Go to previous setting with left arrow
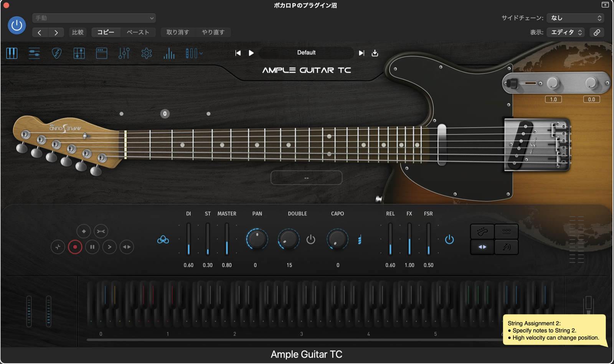The width and height of the screenshot is (614, 364). tap(40, 33)
